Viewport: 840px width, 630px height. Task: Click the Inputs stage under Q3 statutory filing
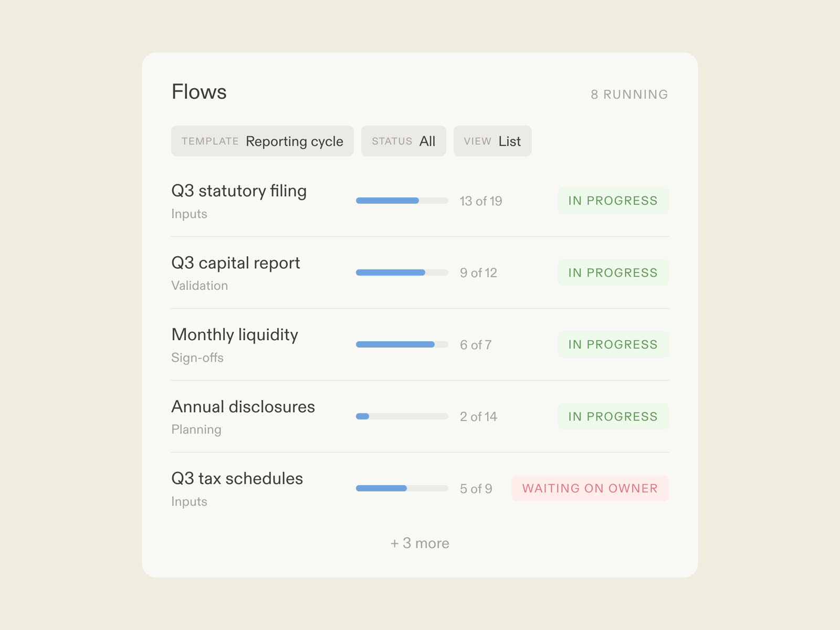[189, 214]
